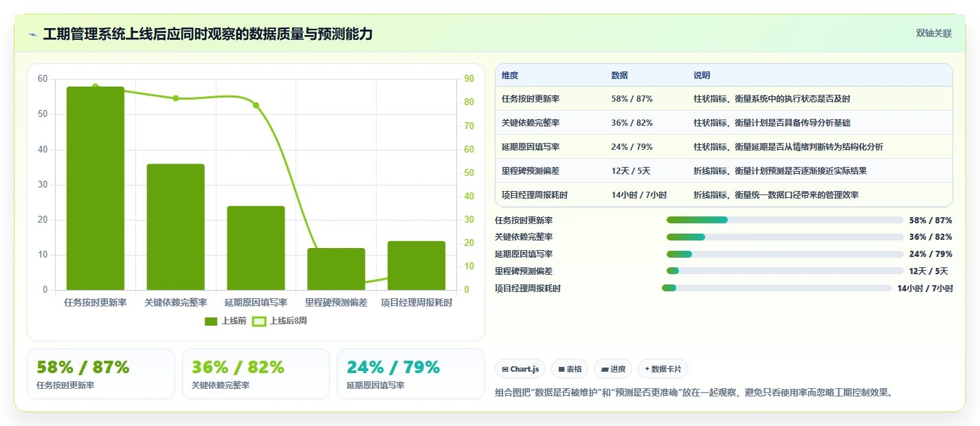This screenshot has width=980, height=426.
Task: Click the 关键依赖完整率 table row label
Action: 531,123
